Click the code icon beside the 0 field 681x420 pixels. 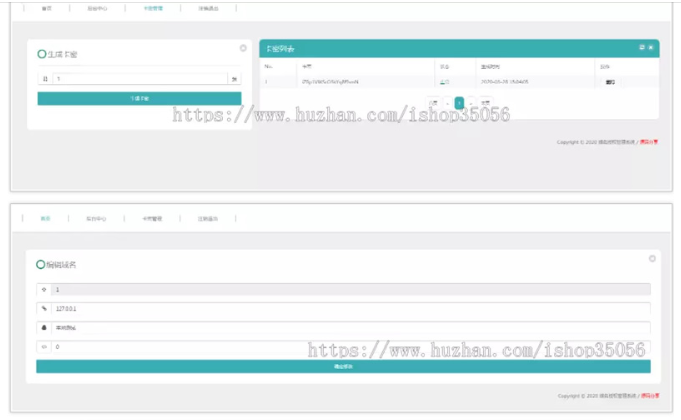[x=43, y=347]
